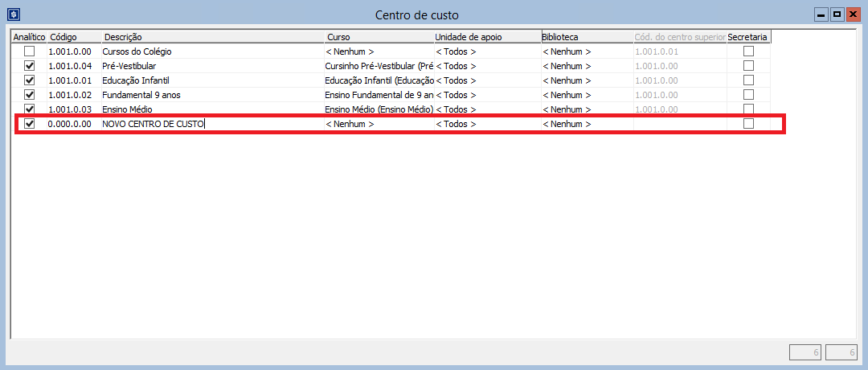This screenshot has width=868, height=370.
Task: Click the application icon in title bar
Action: (x=14, y=14)
